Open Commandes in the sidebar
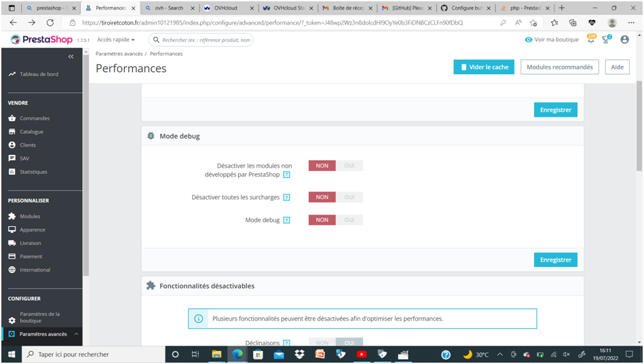Image resolution: width=644 pixels, height=364 pixels. click(x=35, y=118)
